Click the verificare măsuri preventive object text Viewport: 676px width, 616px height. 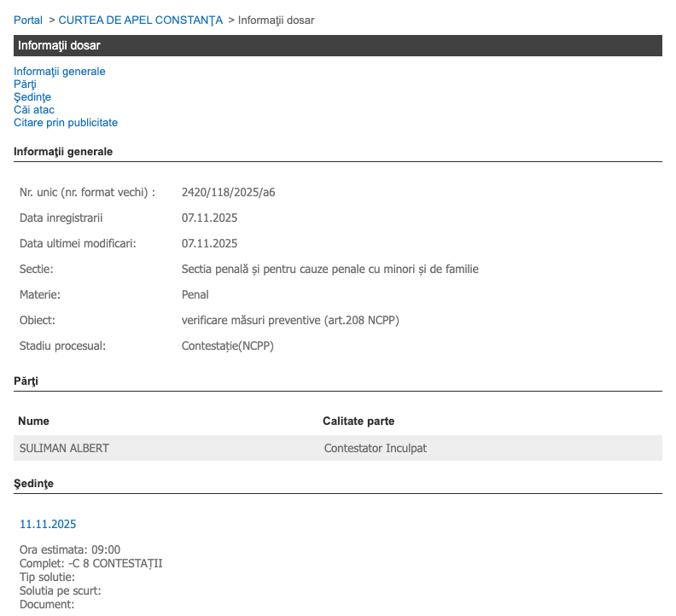pyautogui.click(x=290, y=320)
